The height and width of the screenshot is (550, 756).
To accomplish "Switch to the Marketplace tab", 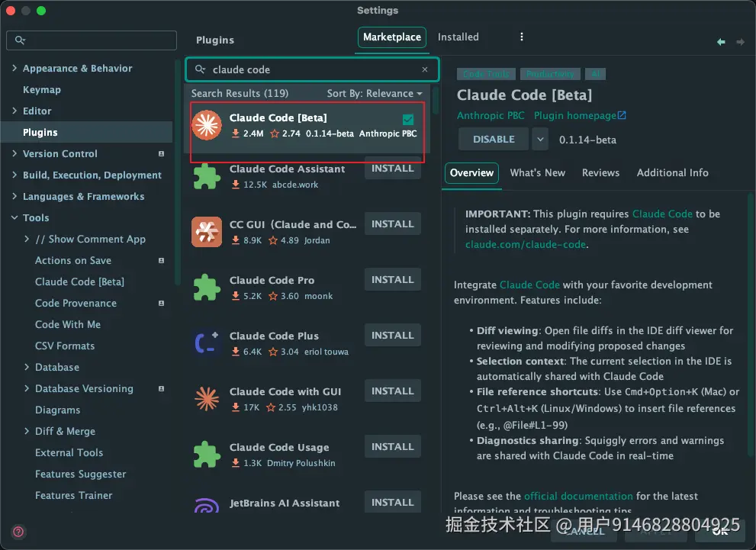I will (x=392, y=37).
